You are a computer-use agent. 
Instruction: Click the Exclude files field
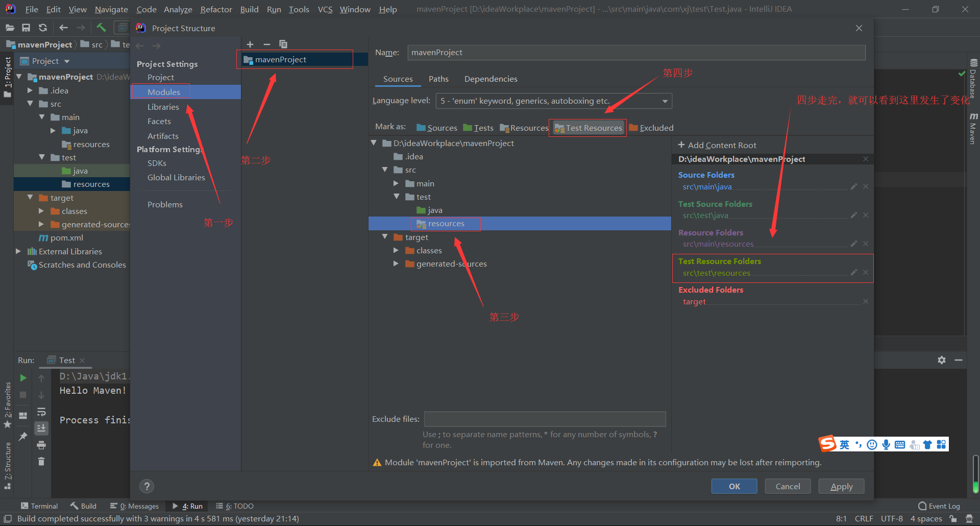click(x=545, y=419)
